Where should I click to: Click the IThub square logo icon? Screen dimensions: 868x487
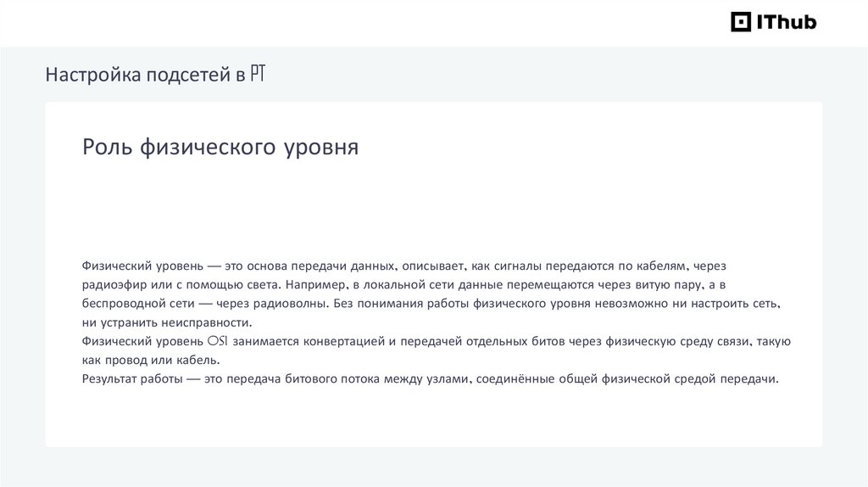(741, 22)
